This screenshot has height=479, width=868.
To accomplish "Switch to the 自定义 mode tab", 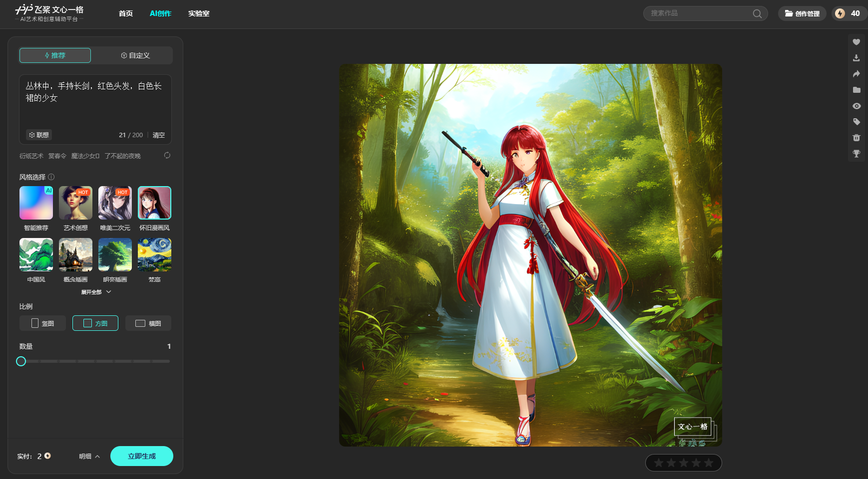I will [x=135, y=55].
